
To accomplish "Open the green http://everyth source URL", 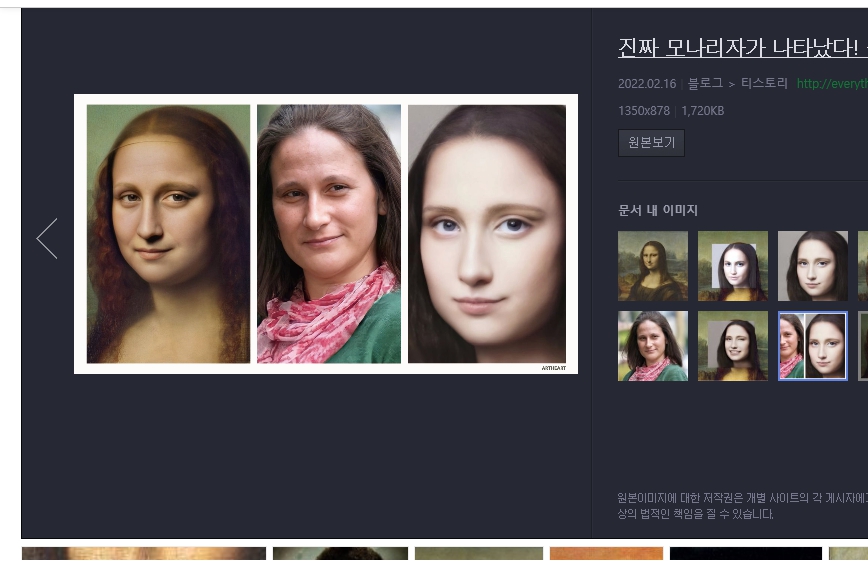I will click(832, 84).
